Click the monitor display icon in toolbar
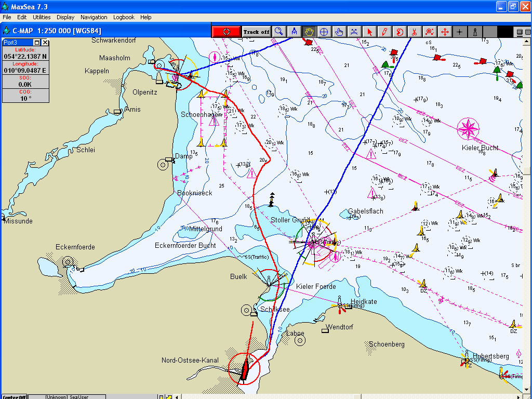 pos(520,32)
